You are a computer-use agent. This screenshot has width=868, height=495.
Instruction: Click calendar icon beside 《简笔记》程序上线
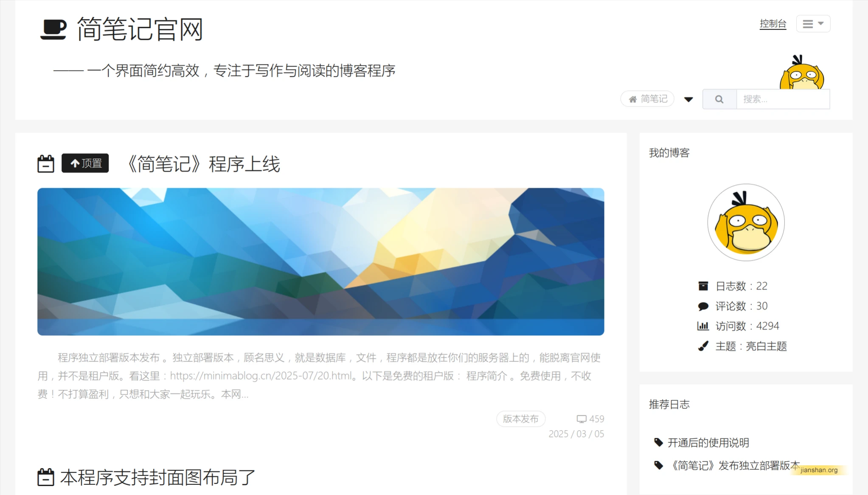pos(46,164)
